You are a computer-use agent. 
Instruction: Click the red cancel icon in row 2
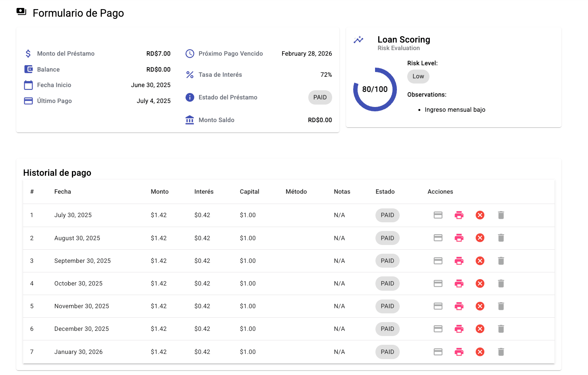pos(480,238)
